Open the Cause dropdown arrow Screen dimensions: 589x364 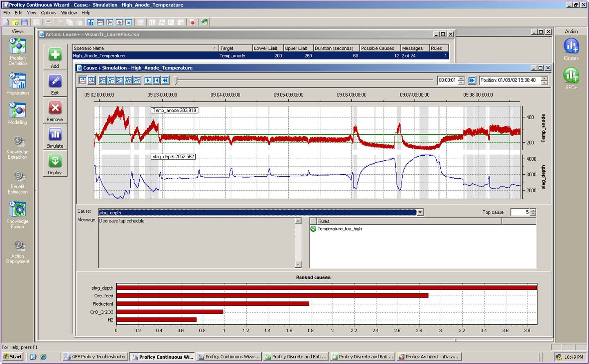pyautogui.click(x=420, y=212)
